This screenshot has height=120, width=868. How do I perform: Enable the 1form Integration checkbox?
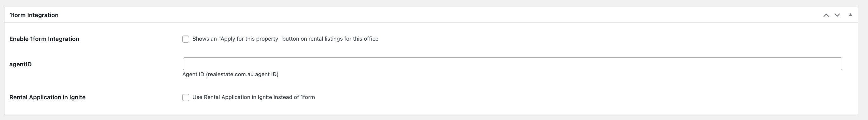186,39
